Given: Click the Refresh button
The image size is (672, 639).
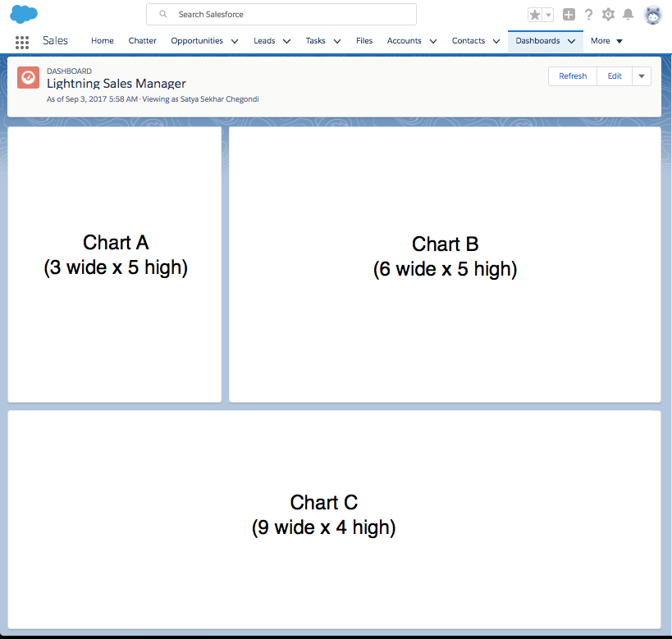Looking at the screenshot, I should point(573,76).
